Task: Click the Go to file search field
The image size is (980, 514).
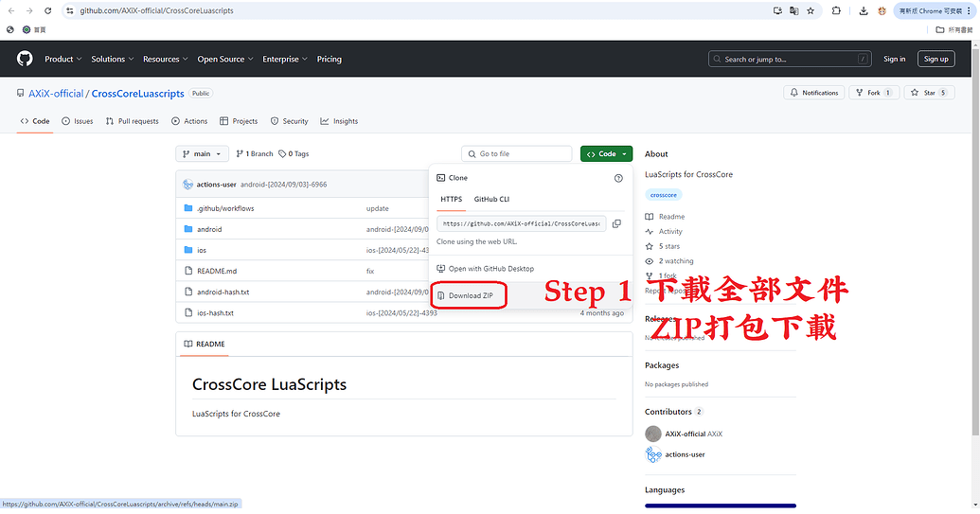Action: coord(517,153)
